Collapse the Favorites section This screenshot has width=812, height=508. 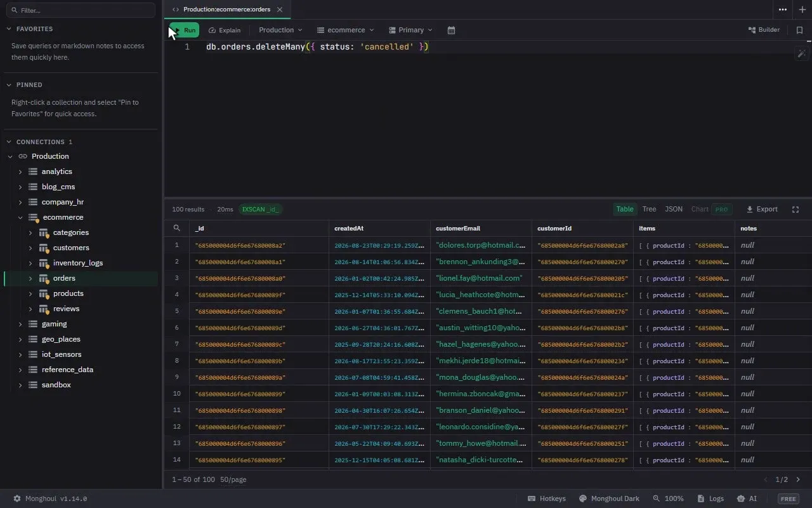click(x=10, y=29)
